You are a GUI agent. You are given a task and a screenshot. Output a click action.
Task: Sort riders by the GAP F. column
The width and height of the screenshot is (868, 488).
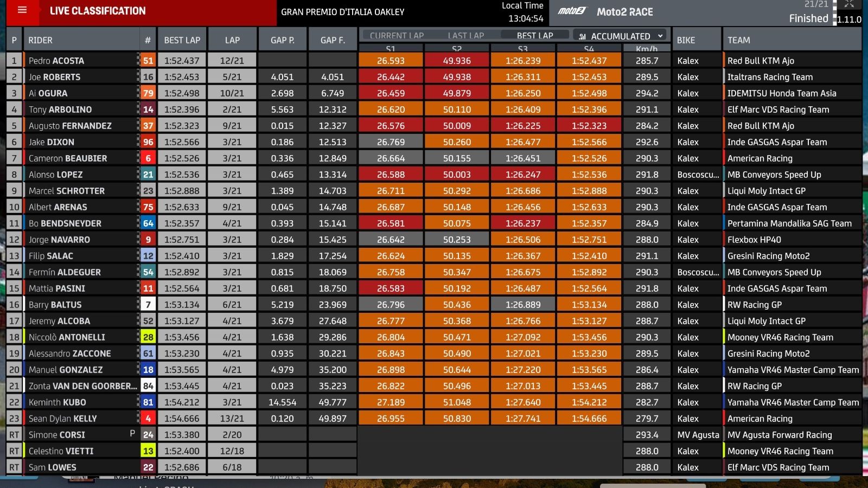point(332,39)
